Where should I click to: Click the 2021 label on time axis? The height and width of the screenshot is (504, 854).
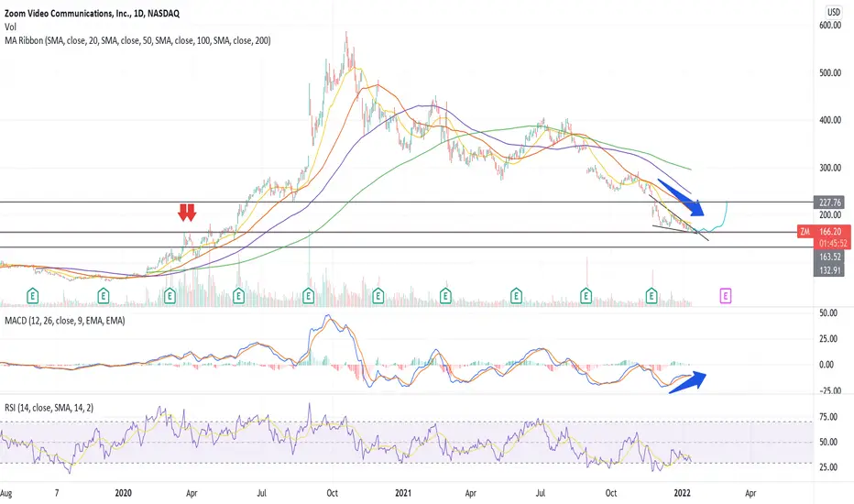coord(403,493)
